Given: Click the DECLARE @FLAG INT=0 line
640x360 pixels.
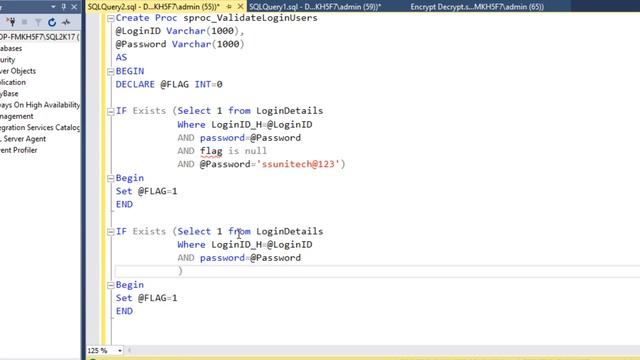Looking at the screenshot, I should coord(169,84).
